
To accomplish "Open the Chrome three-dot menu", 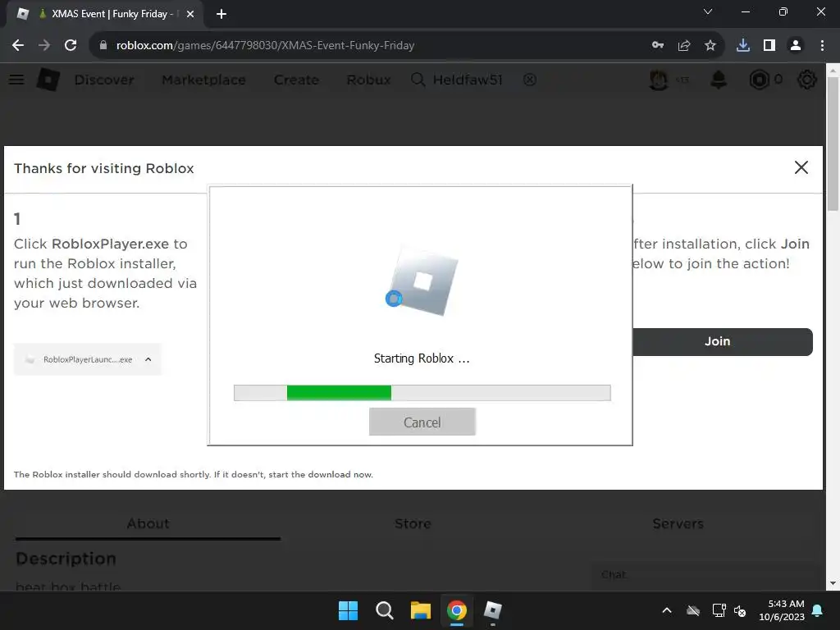I will pyautogui.click(x=822, y=46).
